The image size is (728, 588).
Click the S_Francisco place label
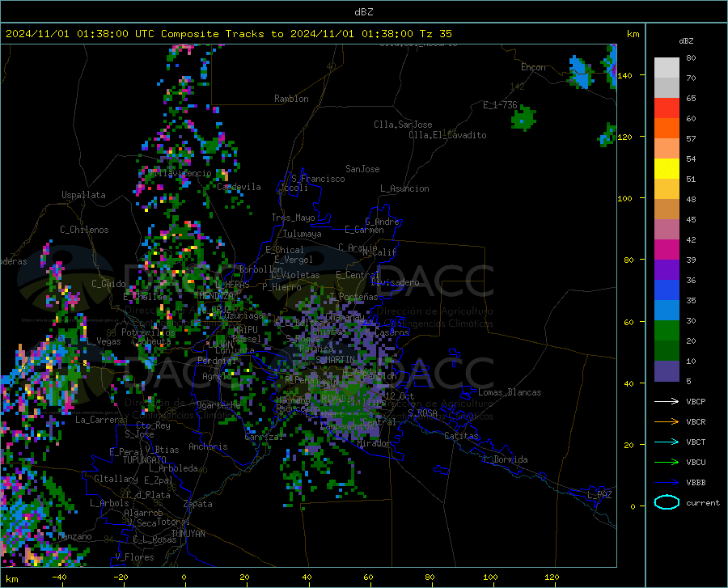(318, 179)
